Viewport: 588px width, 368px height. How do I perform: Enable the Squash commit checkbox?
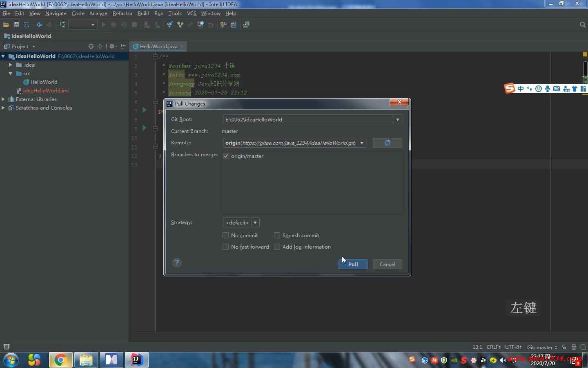(277, 235)
